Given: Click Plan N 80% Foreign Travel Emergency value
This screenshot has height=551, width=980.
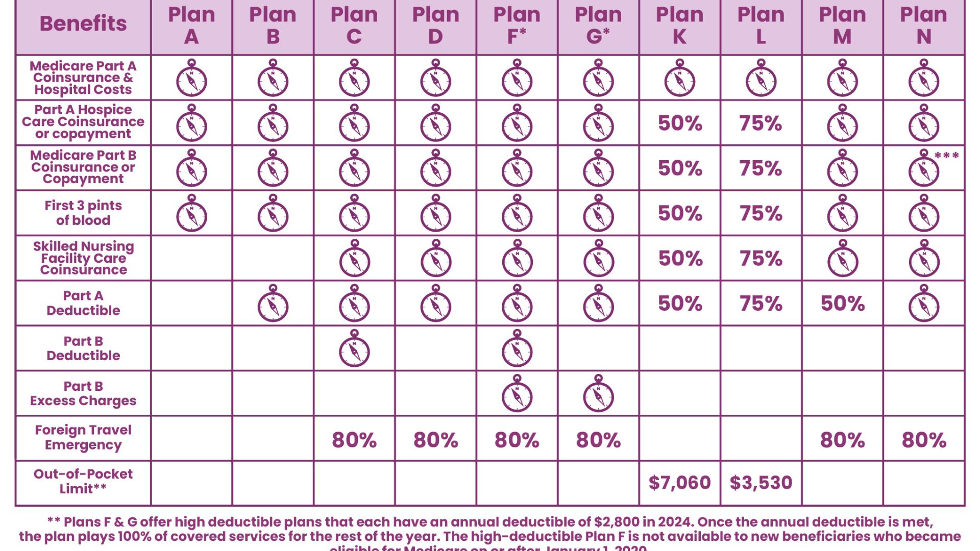Looking at the screenshot, I should coord(924,440).
